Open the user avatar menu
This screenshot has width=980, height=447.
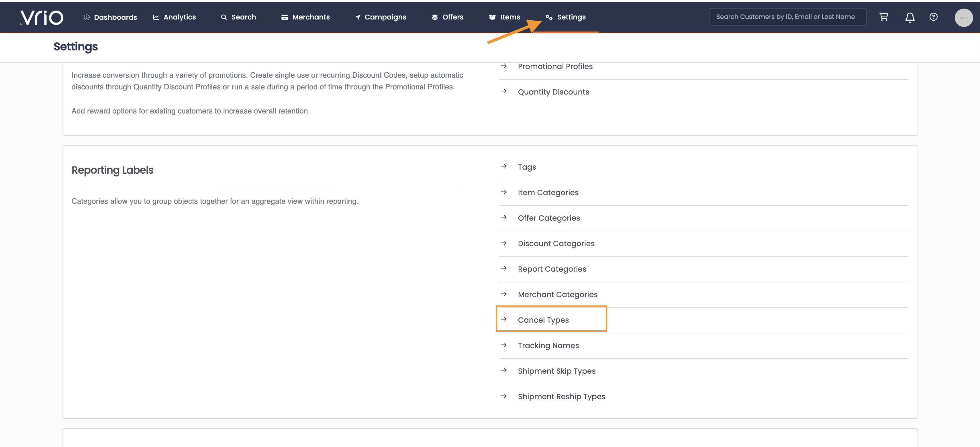click(x=963, y=17)
